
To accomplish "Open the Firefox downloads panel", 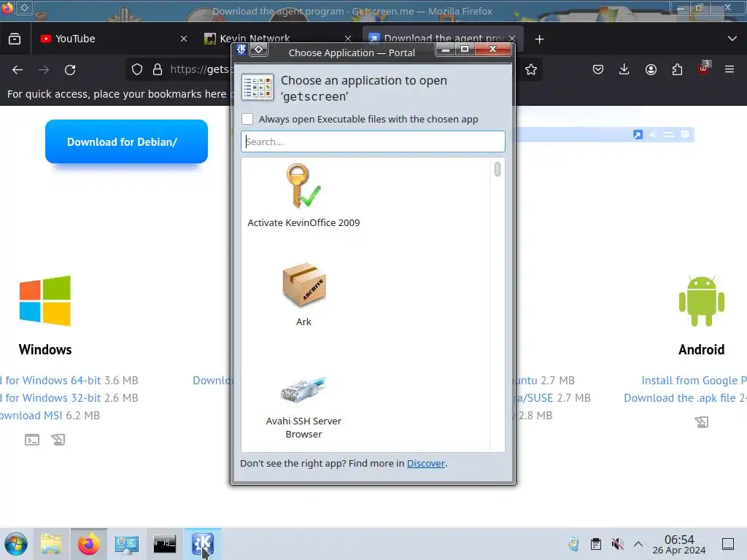I will 624,69.
